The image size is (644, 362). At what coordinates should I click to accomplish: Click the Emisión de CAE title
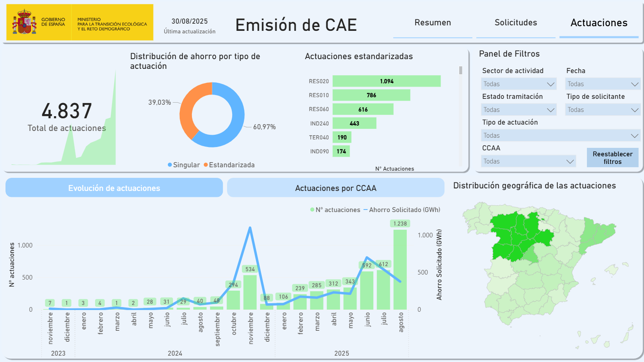coord(296,25)
